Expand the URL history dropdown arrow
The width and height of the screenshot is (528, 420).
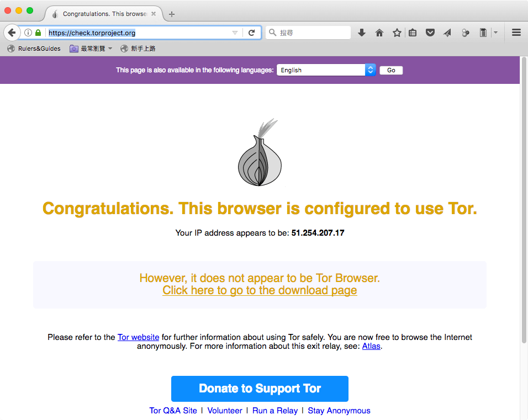(235, 33)
